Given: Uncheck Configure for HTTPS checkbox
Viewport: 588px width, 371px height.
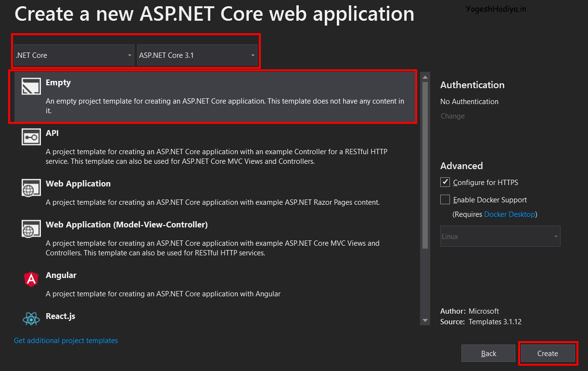Looking at the screenshot, I should [445, 183].
